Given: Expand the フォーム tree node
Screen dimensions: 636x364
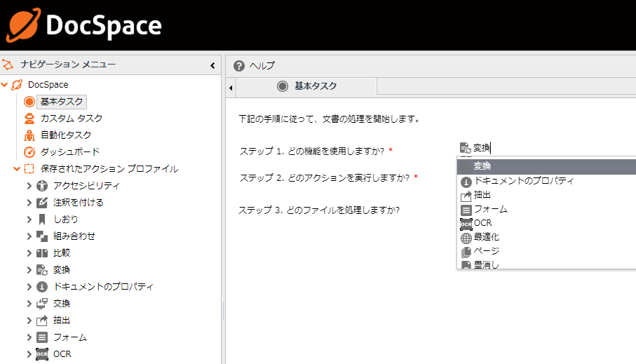Looking at the screenshot, I should pos(29,337).
